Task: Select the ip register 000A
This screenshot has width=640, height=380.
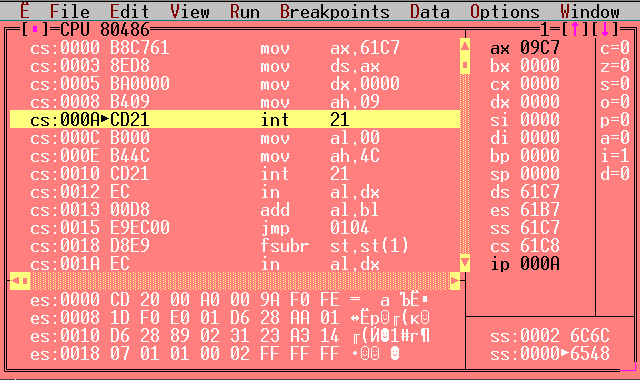Action: (x=525, y=263)
